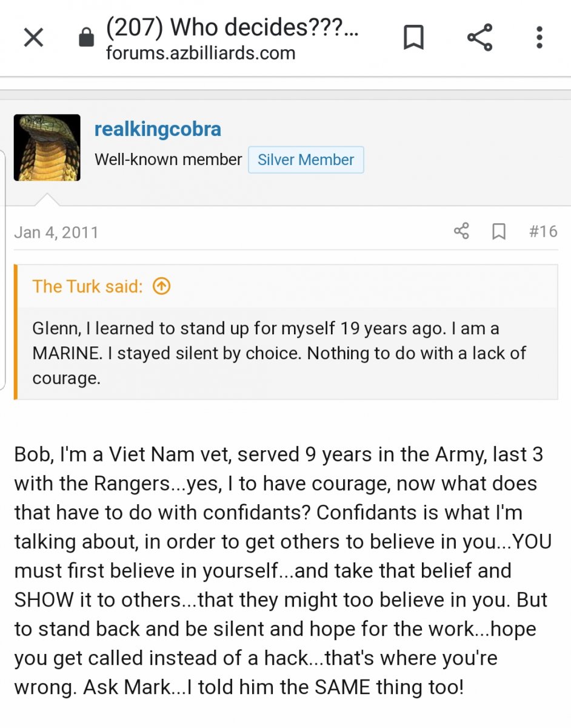Tap the side panel edge at far left
571x728 pixels.
[x=3, y=270]
